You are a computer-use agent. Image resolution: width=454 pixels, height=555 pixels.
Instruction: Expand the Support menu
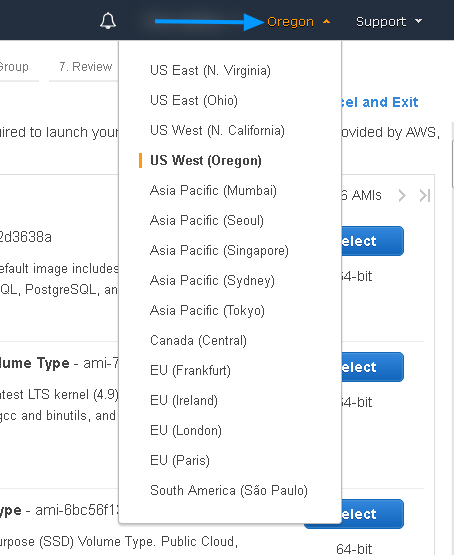tap(389, 22)
